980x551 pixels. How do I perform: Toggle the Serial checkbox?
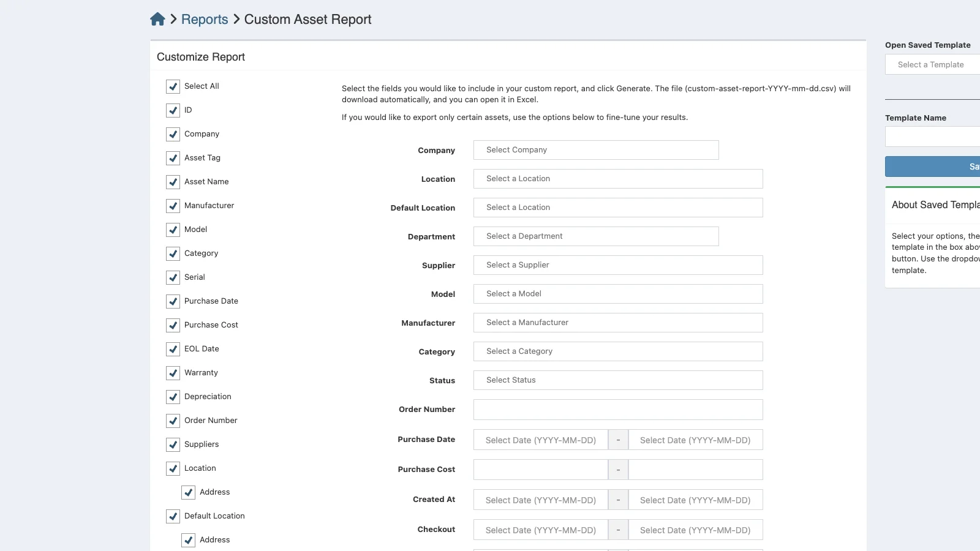coord(173,277)
